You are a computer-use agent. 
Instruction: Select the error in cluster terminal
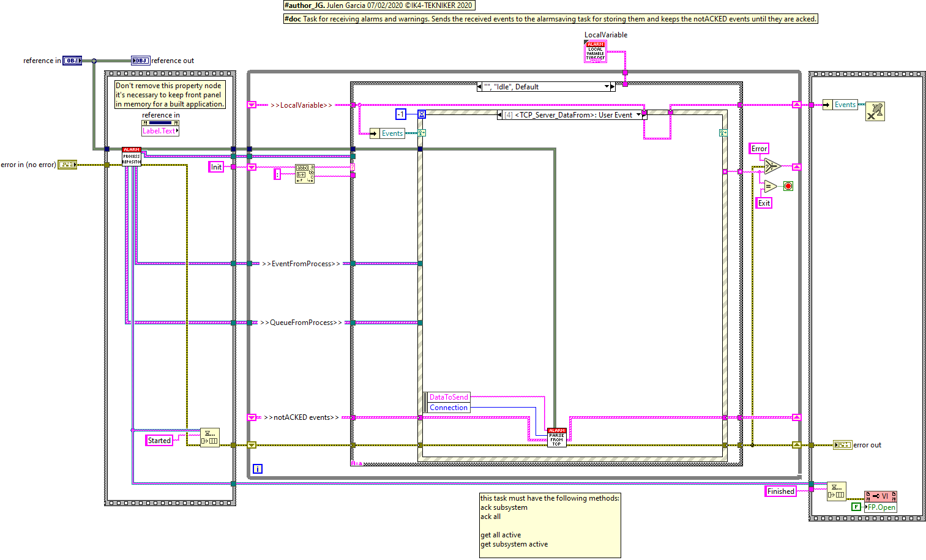[67, 165]
